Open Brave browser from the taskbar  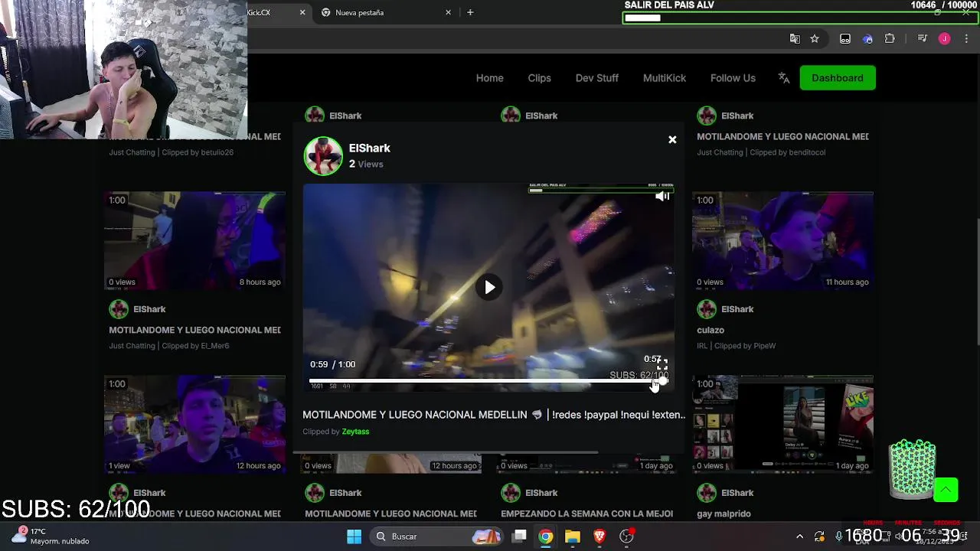coord(599,536)
